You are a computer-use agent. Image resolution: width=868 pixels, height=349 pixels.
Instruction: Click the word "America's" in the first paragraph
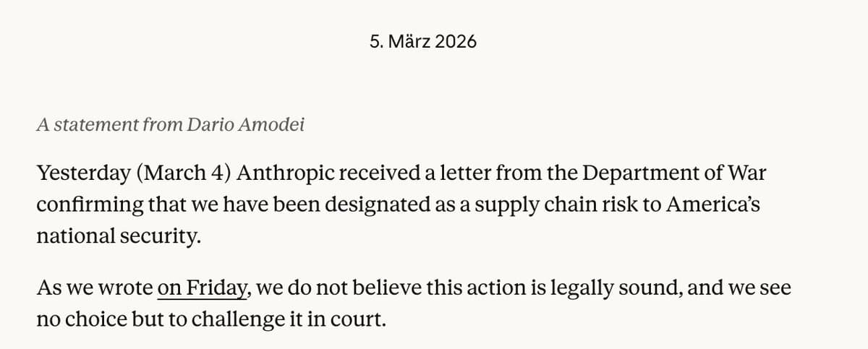coord(713,205)
